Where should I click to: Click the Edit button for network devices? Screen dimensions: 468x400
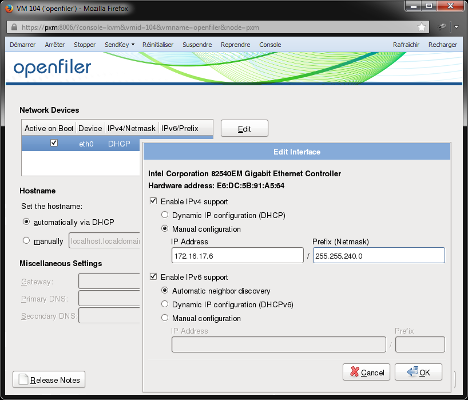(x=245, y=128)
